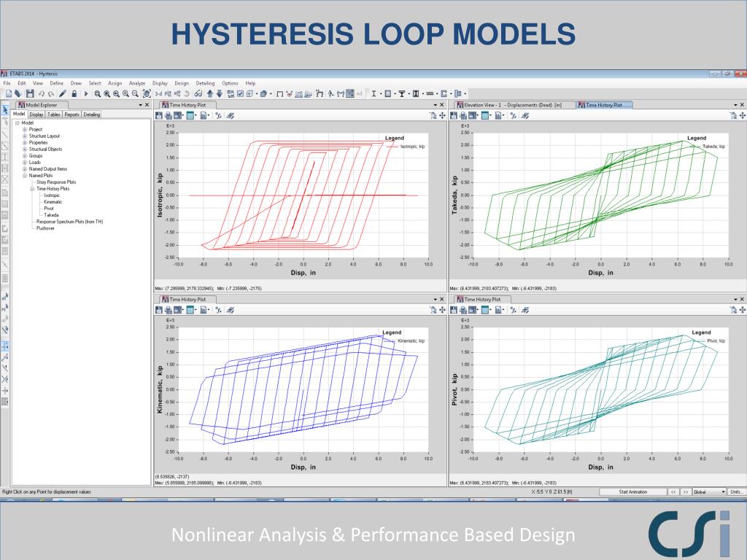Click the Zoom Out minus magnifier icon
747x560 pixels.
(135, 94)
